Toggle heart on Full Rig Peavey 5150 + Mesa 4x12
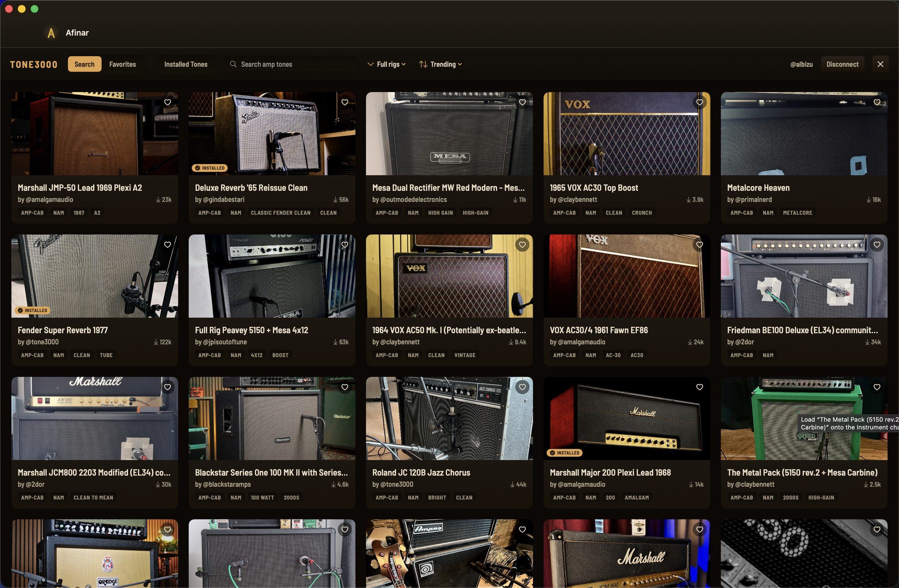Viewport: 899px width, 588px height. click(345, 245)
